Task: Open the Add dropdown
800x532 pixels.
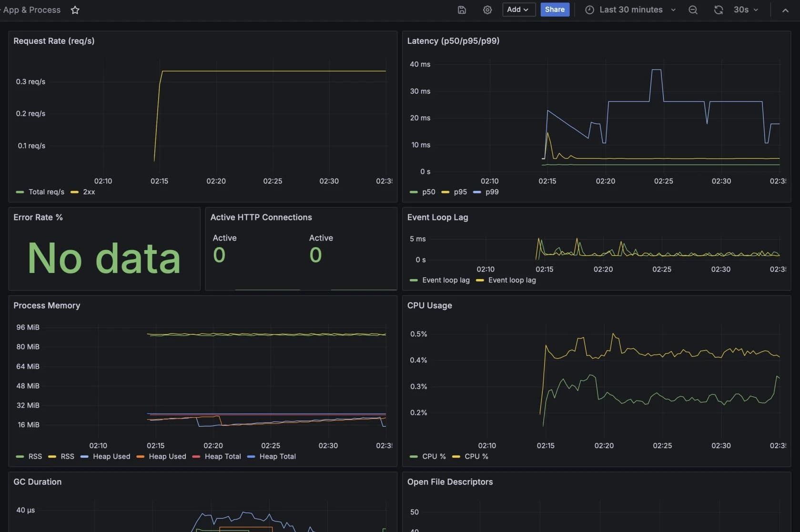Action: click(519, 10)
